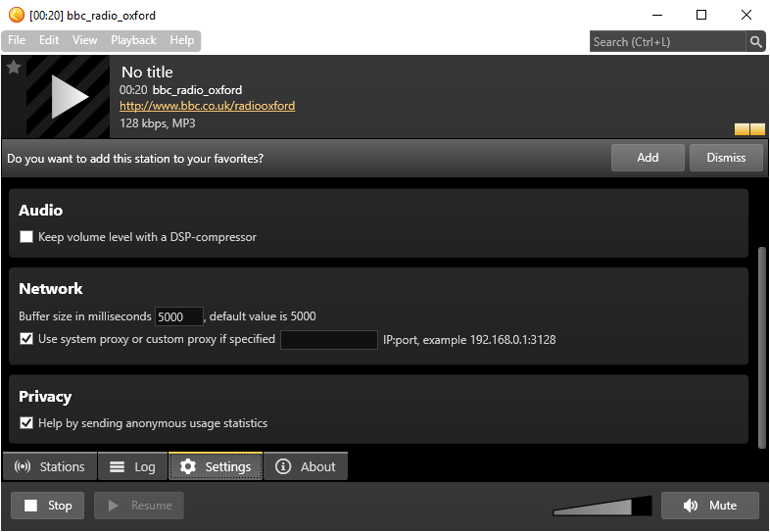This screenshot has width=770, height=532.
Task: Click the custom proxy IP:port field
Action: pos(328,339)
